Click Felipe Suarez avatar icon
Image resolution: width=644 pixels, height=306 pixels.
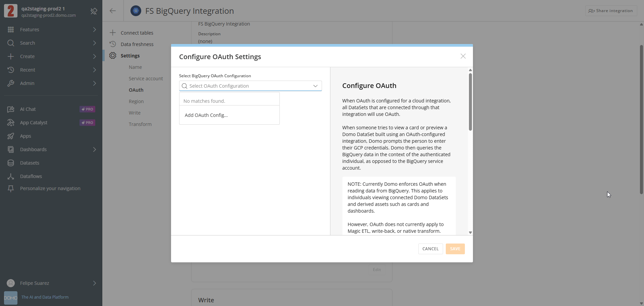pyautogui.click(x=11, y=283)
